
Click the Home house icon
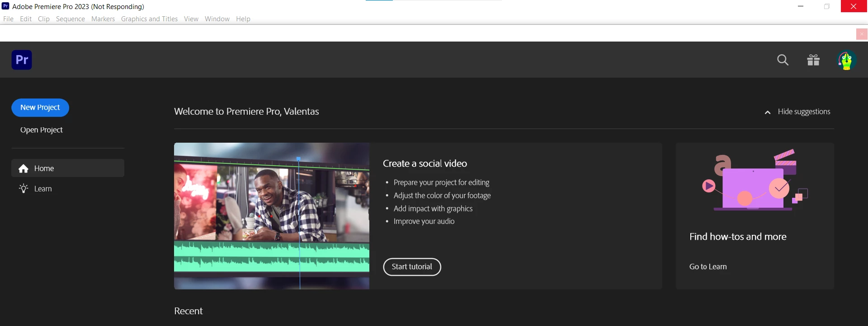tap(24, 168)
